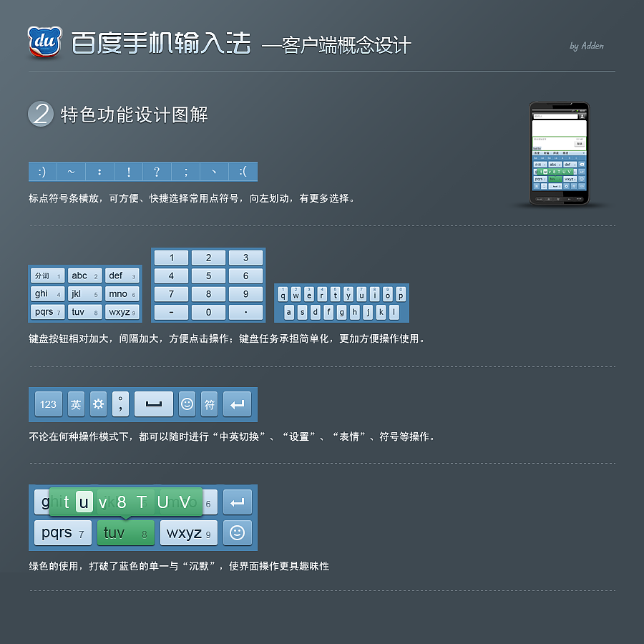644x644 pixels.
Task: Tap the 'r' key on QWERTY keyboard
Action: click(x=323, y=295)
